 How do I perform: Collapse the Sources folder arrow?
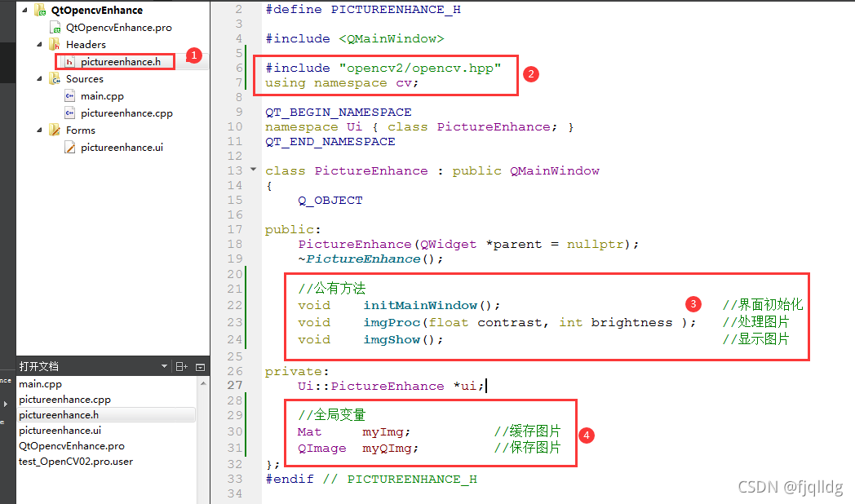pyautogui.click(x=39, y=78)
